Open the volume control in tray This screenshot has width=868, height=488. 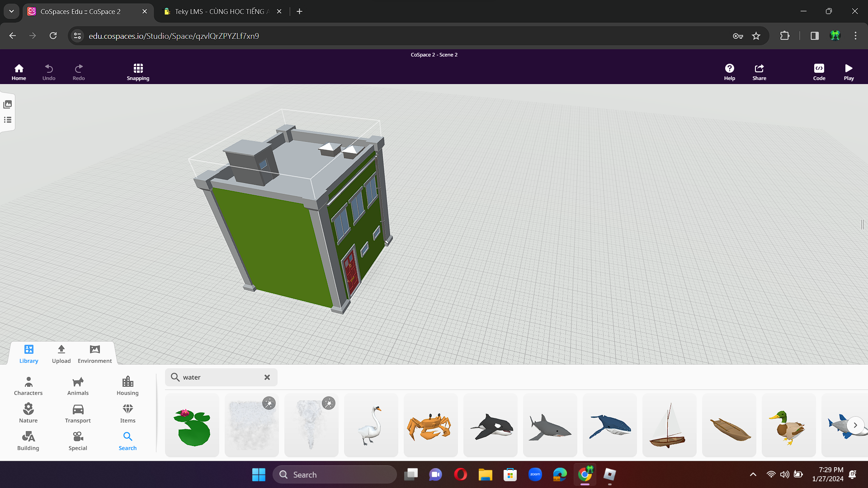click(x=784, y=474)
